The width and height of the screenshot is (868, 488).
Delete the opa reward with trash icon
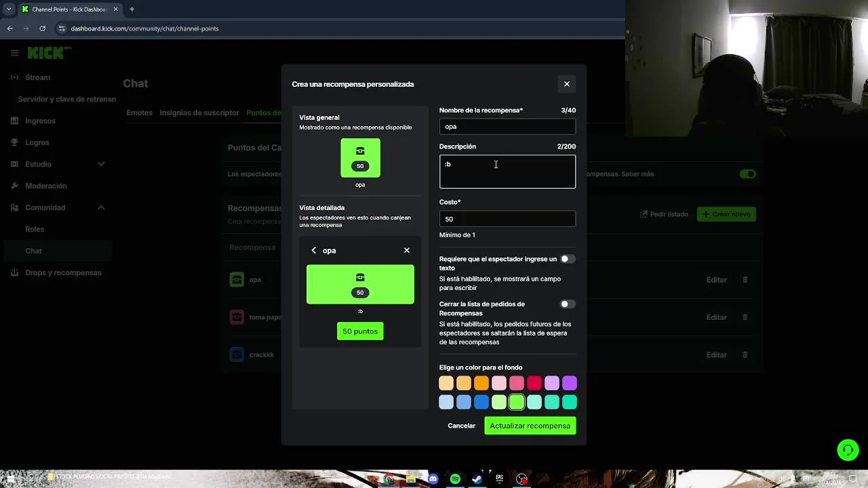coord(745,280)
